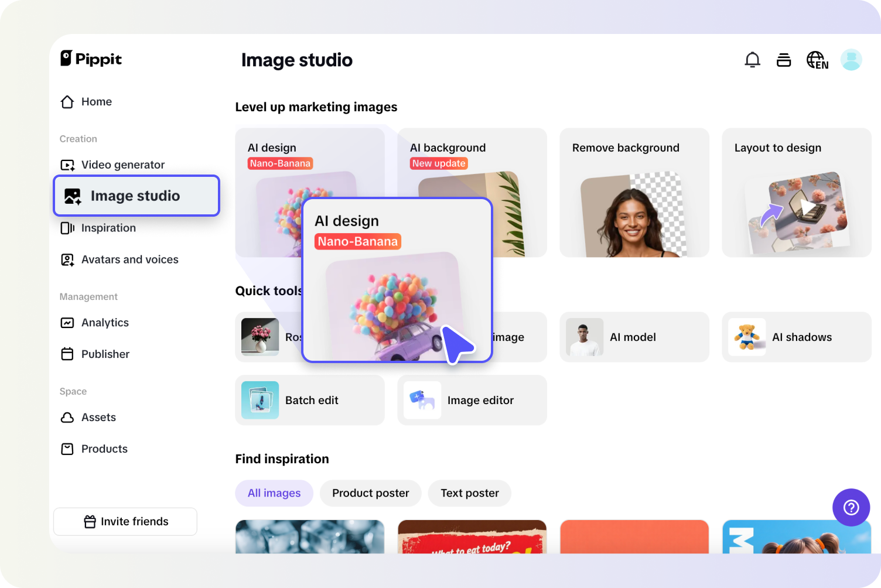
Task: Open the Assets space
Action: [x=98, y=417]
